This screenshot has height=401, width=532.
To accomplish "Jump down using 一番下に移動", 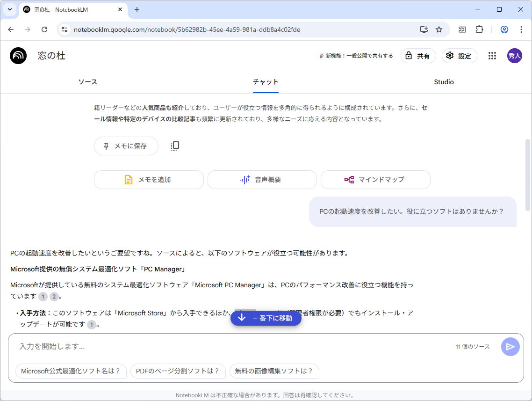I will 266,318.
